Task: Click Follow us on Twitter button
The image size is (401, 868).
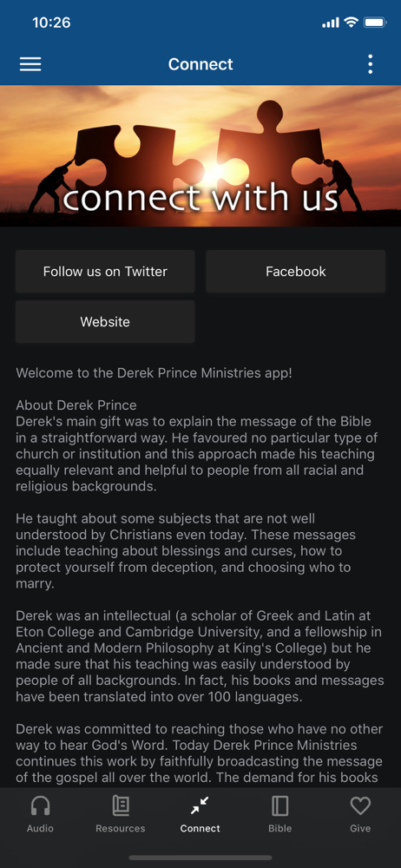Action: coord(105,271)
